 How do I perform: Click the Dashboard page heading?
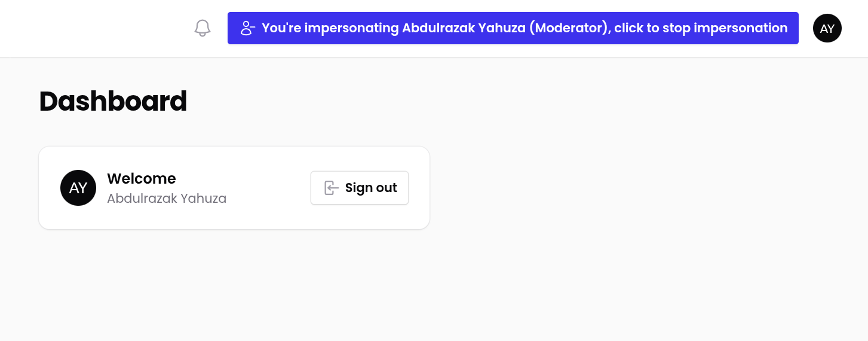[x=113, y=102]
